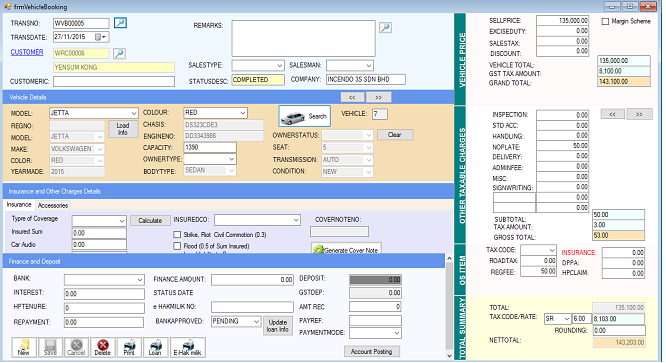Image resolution: width=666 pixels, height=363 pixels.
Task: Click the FINANCE AMOUNT field
Action: pyautogui.click(x=252, y=280)
